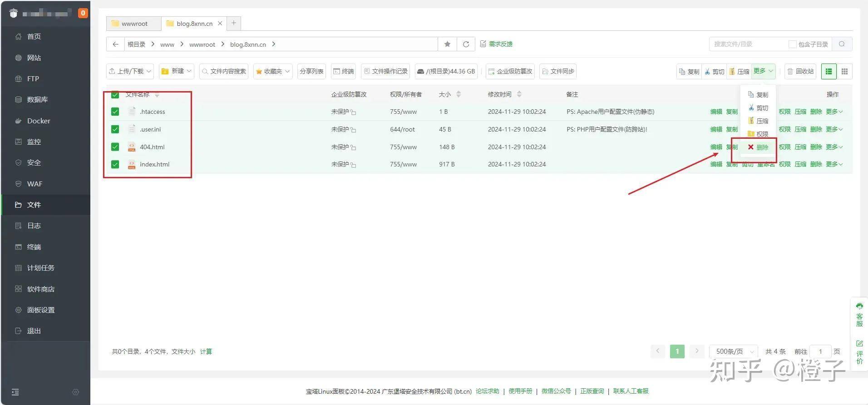Open the Docker section
The height and width of the screenshot is (405, 868).
(x=39, y=121)
